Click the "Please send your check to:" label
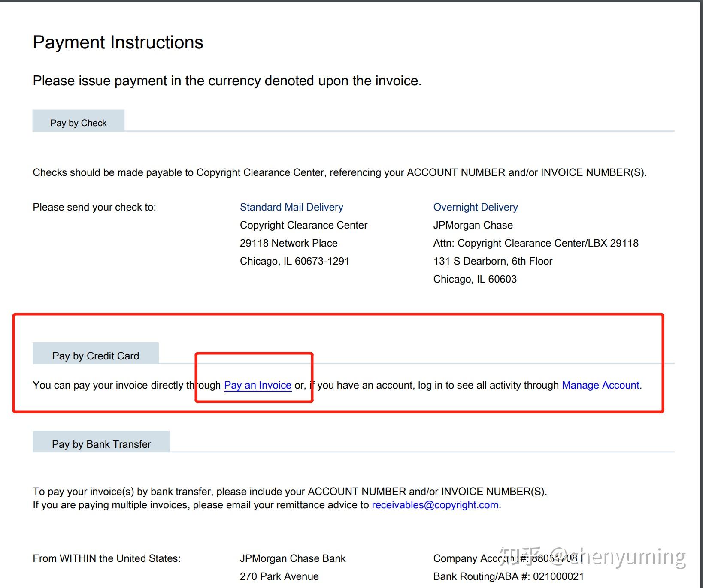 point(94,207)
